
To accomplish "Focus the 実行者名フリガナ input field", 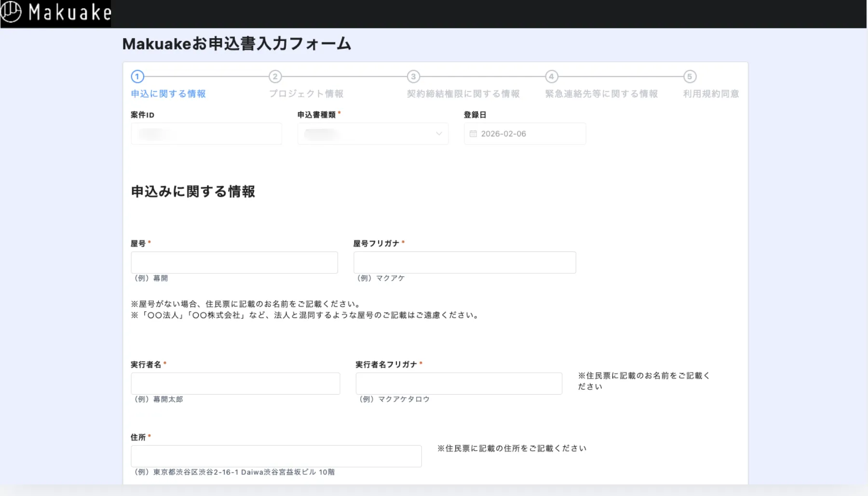I will [x=459, y=384].
